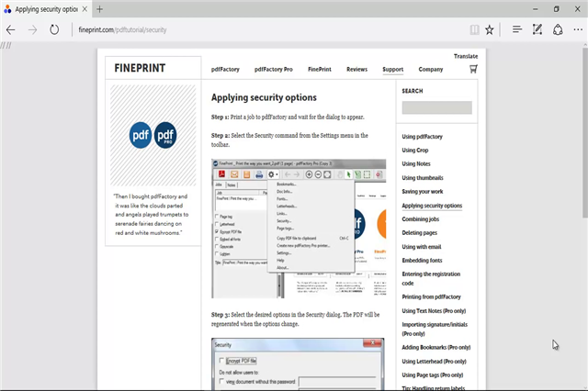Viewport: 588px width, 391px height.
Task: Open Applying security options sidebar link
Action: (432, 206)
